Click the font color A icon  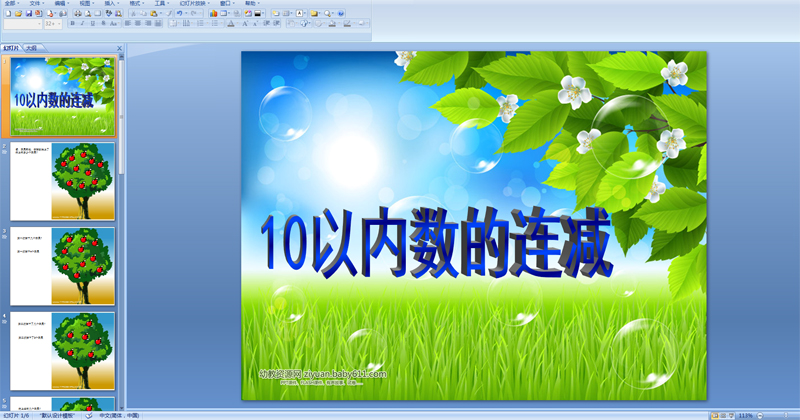pos(231,23)
